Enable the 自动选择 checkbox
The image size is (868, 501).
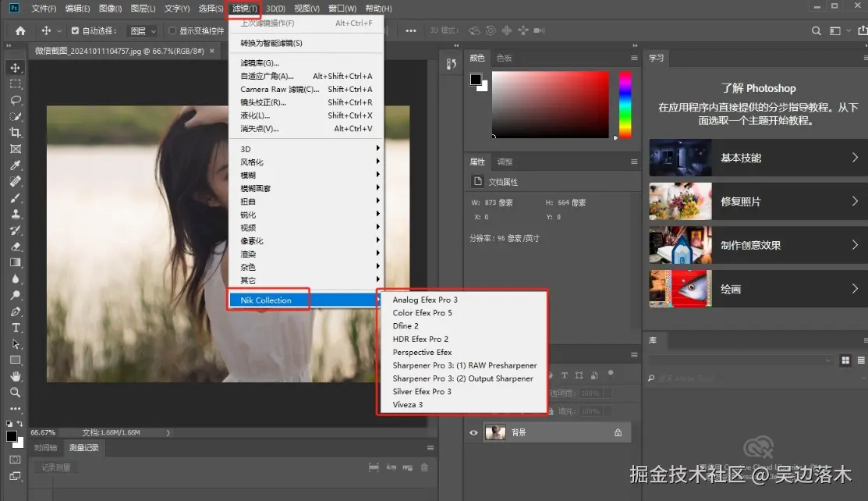76,31
